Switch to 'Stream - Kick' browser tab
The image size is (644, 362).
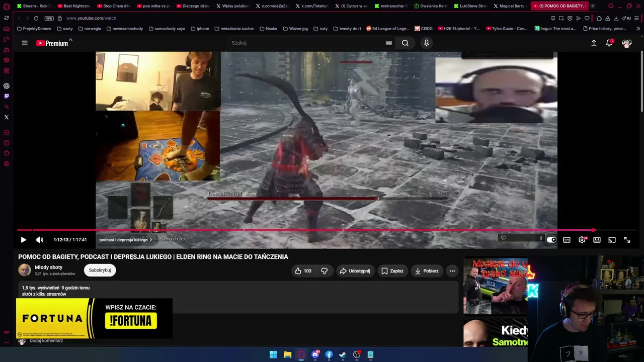pyautogui.click(x=33, y=6)
